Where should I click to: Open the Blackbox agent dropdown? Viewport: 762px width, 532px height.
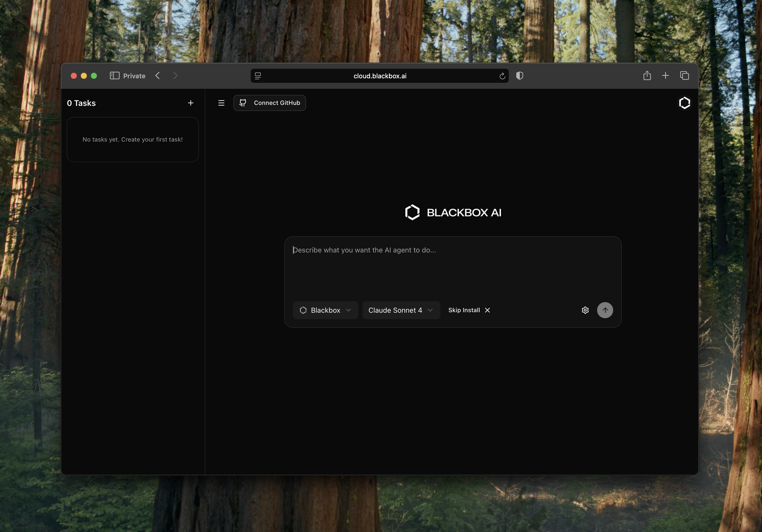pyautogui.click(x=325, y=310)
